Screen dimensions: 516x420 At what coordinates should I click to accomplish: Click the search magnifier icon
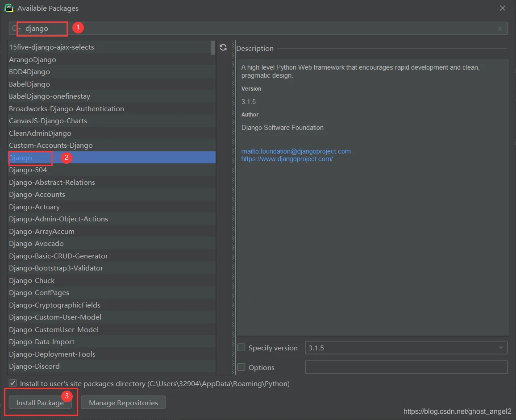point(14,29)
